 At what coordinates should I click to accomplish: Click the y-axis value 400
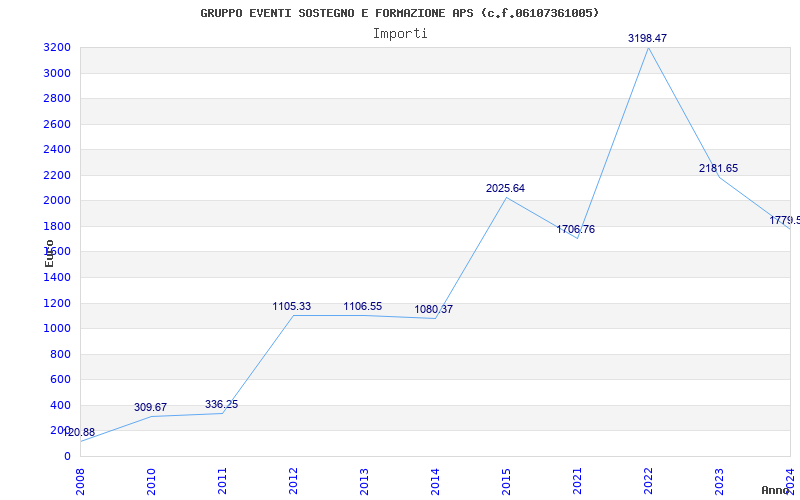61,406
